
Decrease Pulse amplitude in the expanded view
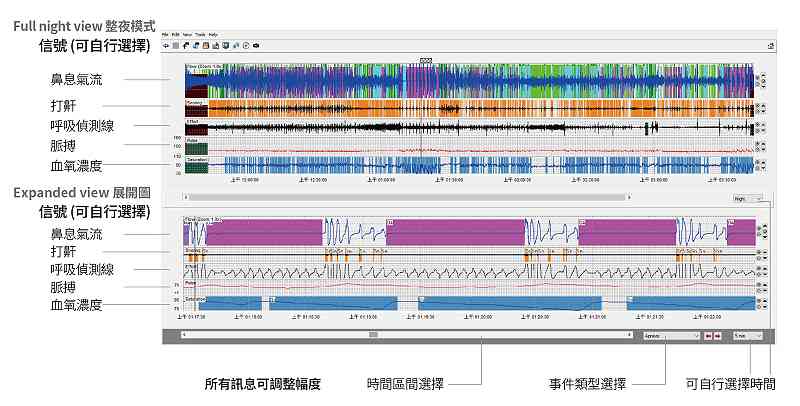point(759,291)
